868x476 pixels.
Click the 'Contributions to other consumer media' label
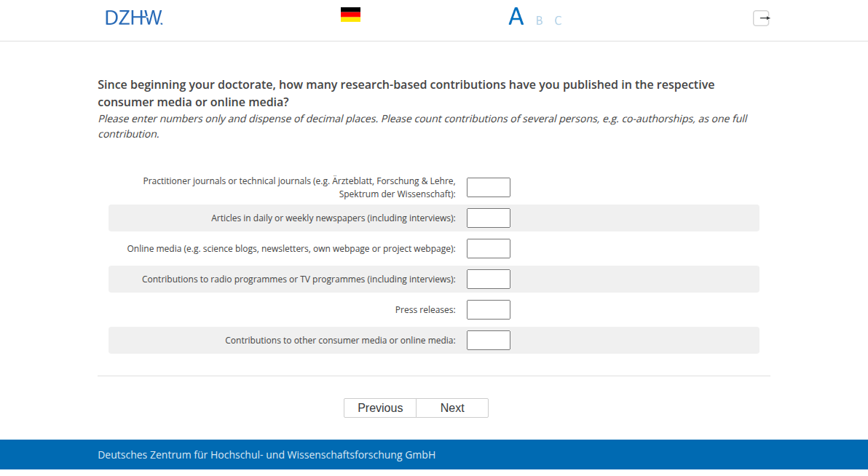pos(341,341)
